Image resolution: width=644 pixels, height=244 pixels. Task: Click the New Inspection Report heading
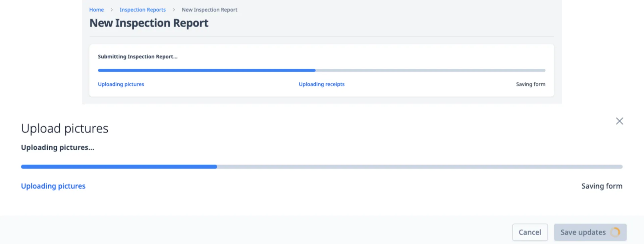coord(149,23)
